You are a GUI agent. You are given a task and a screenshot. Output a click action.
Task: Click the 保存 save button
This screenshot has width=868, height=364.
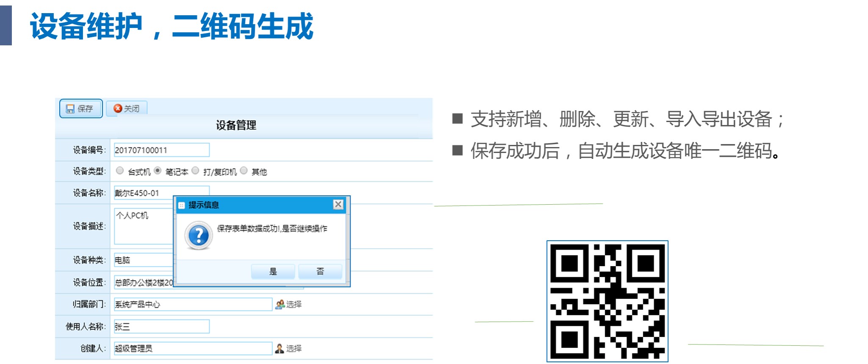81,108
